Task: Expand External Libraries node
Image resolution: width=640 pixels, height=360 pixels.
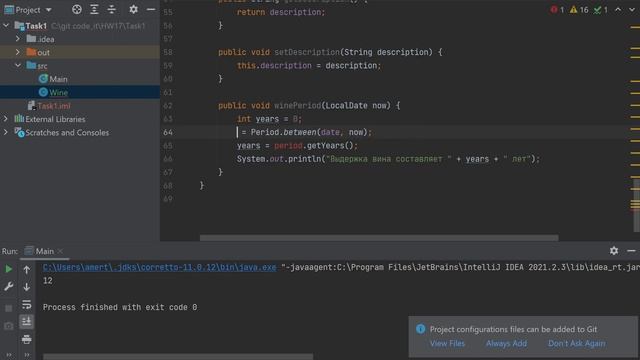Action: point(6,119)
